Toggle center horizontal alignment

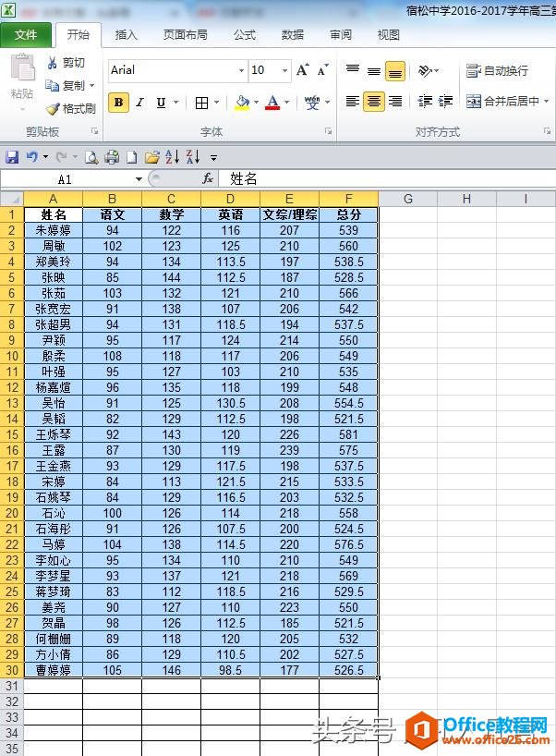click(374, 102)
